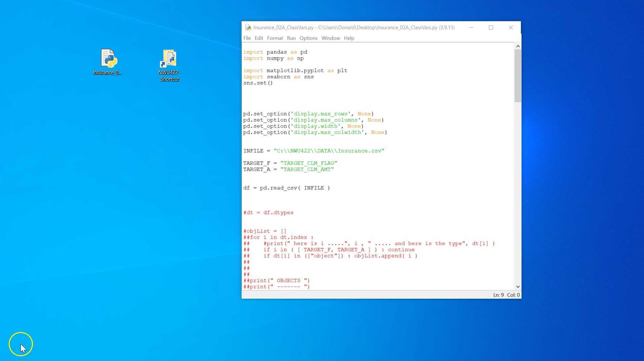This screenshot has height=361, width=644.
Task: Click the IDLE icon in the title bar
Action: (248, 28)
